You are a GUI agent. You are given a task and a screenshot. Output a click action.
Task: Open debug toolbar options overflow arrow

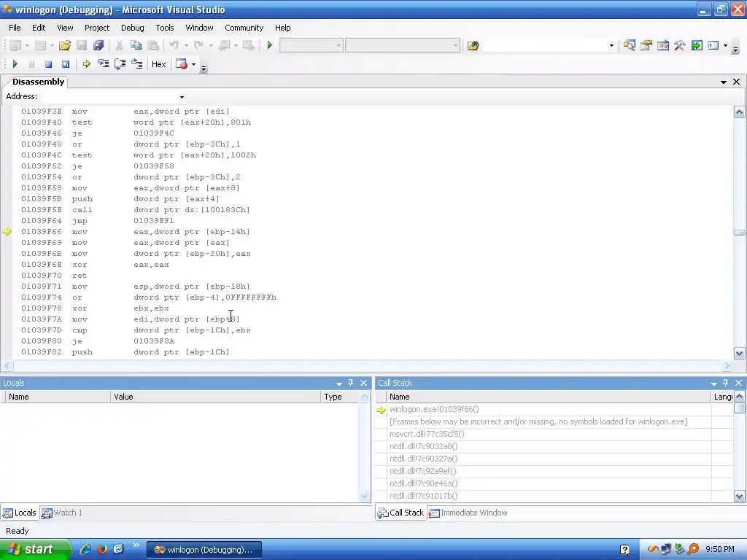tap(204, 68)
